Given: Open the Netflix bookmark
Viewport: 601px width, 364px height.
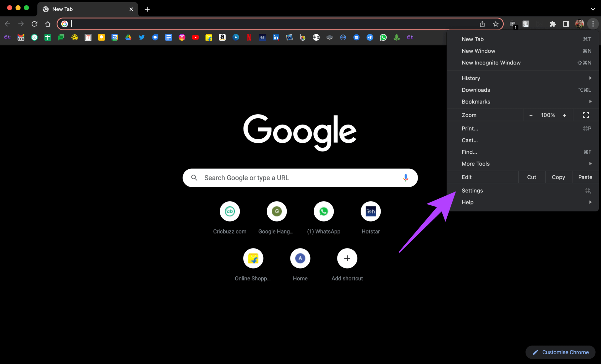Looking at the screenshot, I should coord(249,38).
